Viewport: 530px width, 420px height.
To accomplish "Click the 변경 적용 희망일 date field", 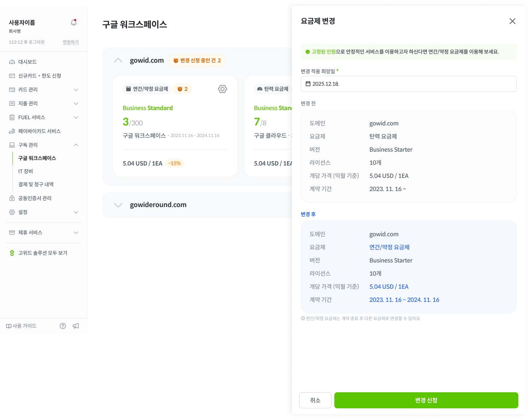I will 409,84.
